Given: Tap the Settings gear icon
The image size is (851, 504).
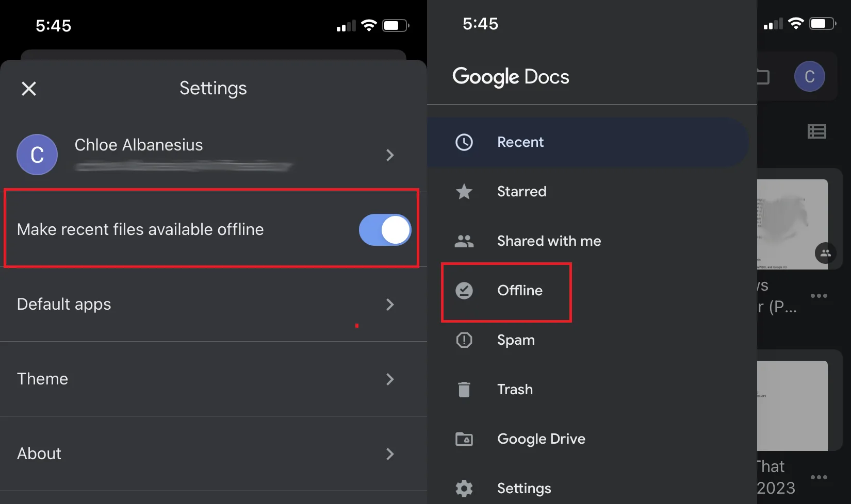Looking at the screenshot, I should point(464,488).
